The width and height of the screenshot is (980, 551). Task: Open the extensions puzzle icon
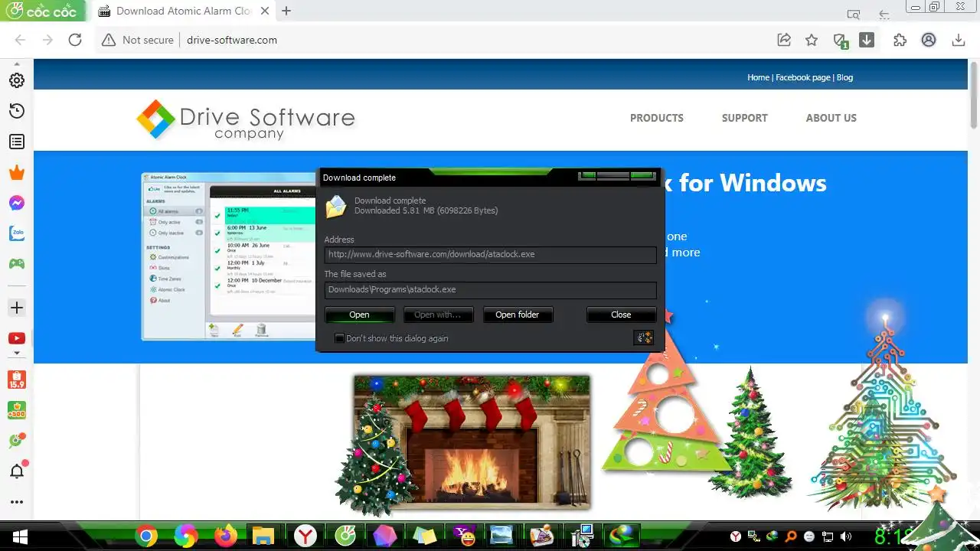point(900,40)
